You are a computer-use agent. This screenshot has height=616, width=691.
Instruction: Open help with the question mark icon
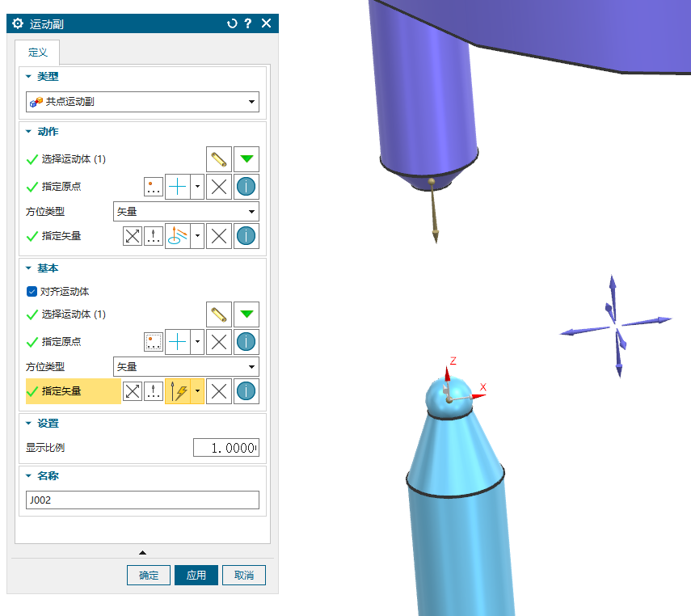pos(248,23)
